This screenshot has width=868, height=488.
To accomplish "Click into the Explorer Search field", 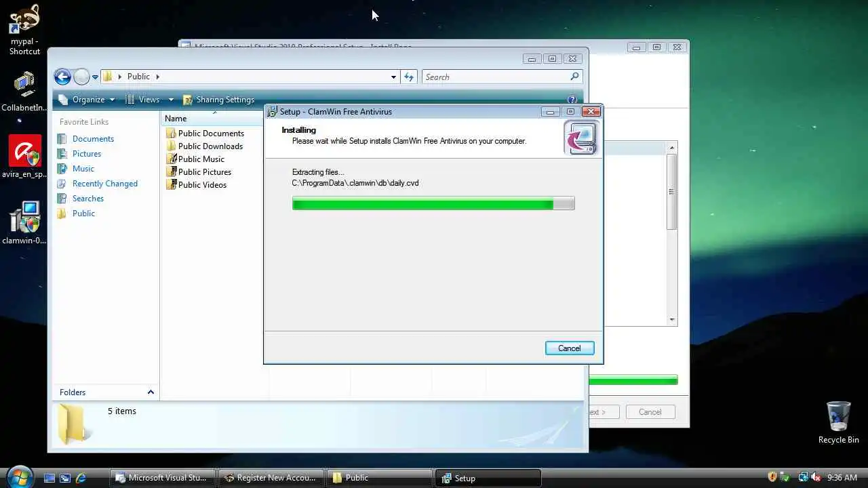I will [x=496, y=77].
